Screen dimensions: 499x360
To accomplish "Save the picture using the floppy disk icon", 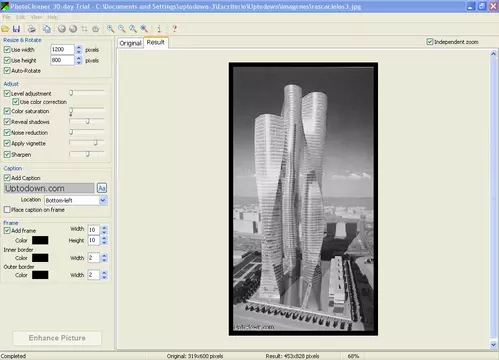I will tap(16, 29).
